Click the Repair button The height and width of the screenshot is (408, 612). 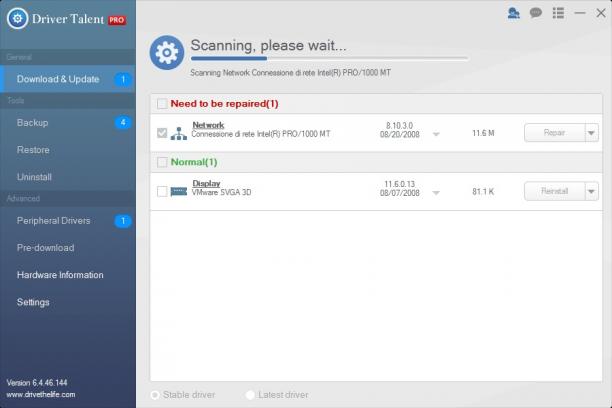[x=555, y=133]
